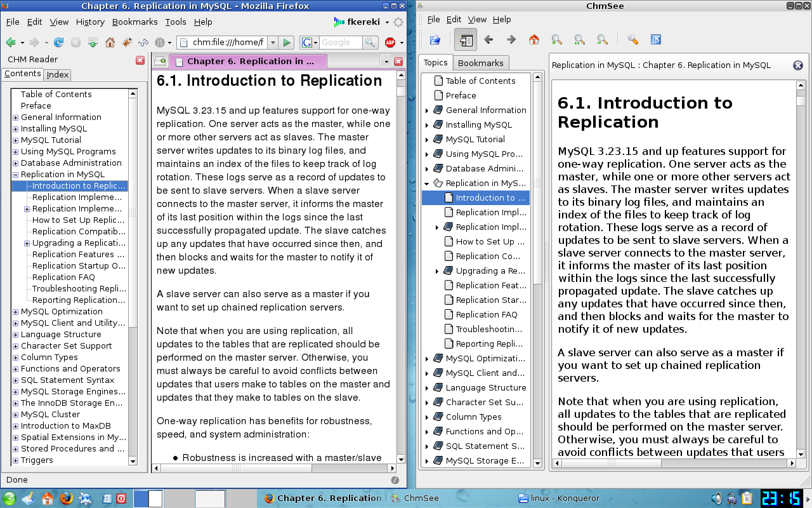Expand General Information in ChmSee Topics tree

(427, 110)
